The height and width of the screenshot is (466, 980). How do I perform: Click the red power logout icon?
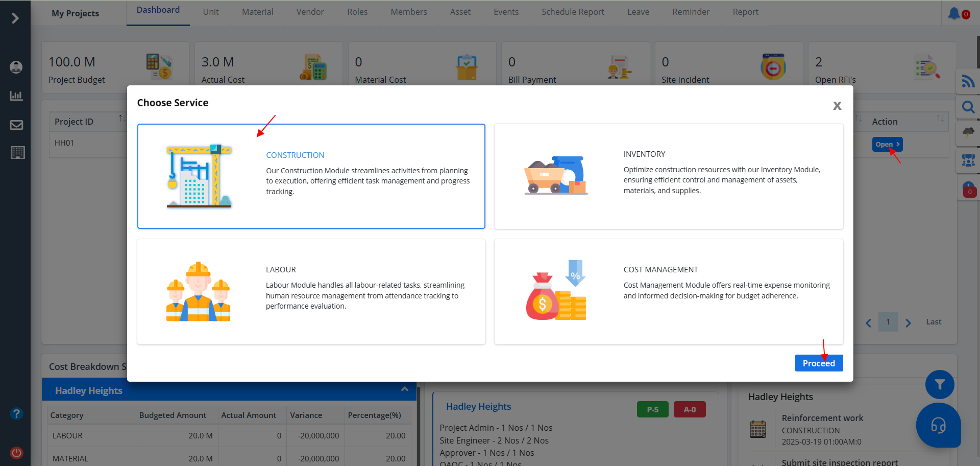pyautogui.click(x=16, y=452)
